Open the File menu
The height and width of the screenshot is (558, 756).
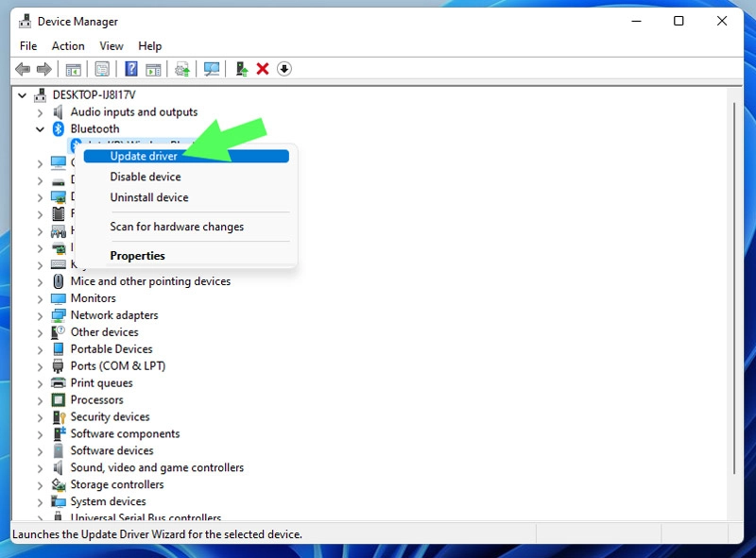(28, 45)
